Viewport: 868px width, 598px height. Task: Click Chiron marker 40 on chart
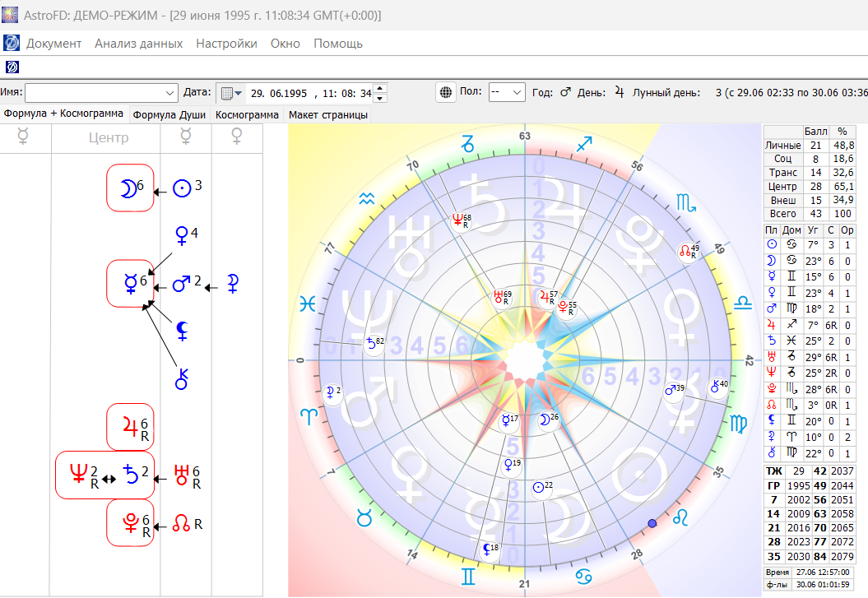pos(719,387)
